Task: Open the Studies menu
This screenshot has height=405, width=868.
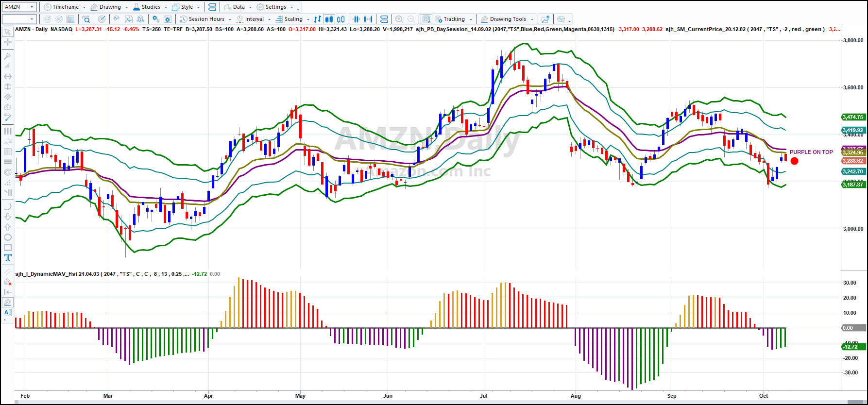Action: pos(150,7)
